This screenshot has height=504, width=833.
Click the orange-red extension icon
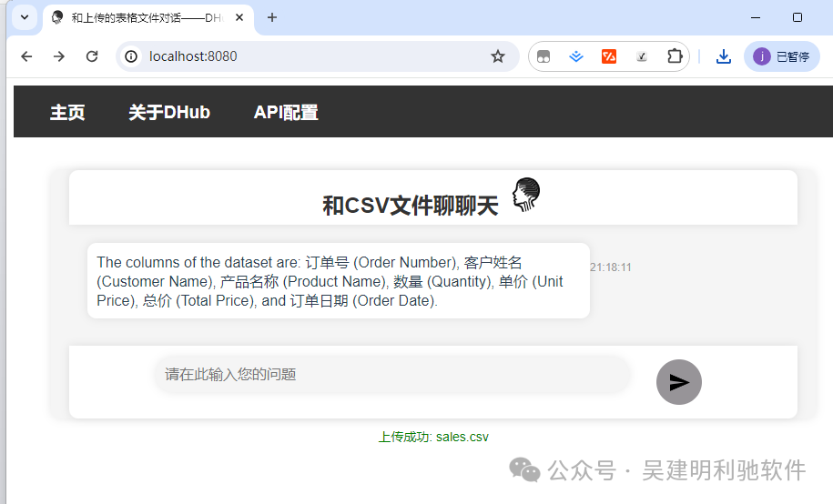tap(609, 56)
